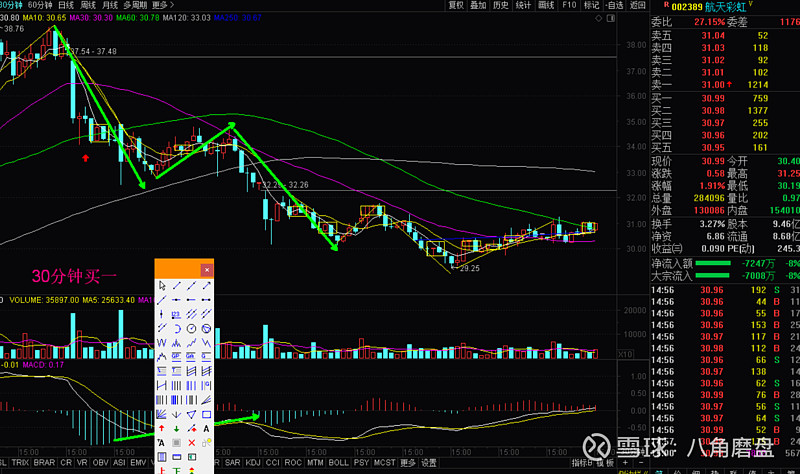Select the TRIX indicator tab

(20, 463)
